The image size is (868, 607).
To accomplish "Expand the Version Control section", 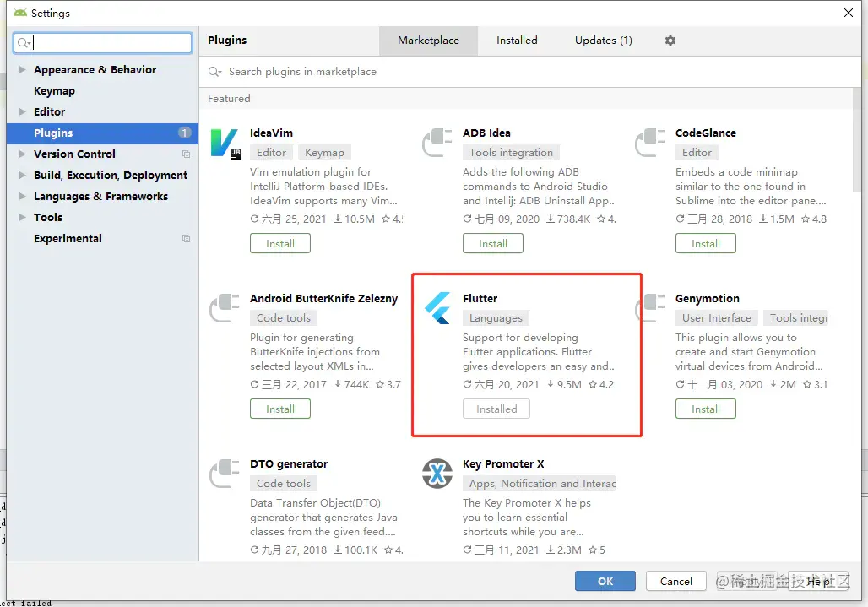I will 23,154.
